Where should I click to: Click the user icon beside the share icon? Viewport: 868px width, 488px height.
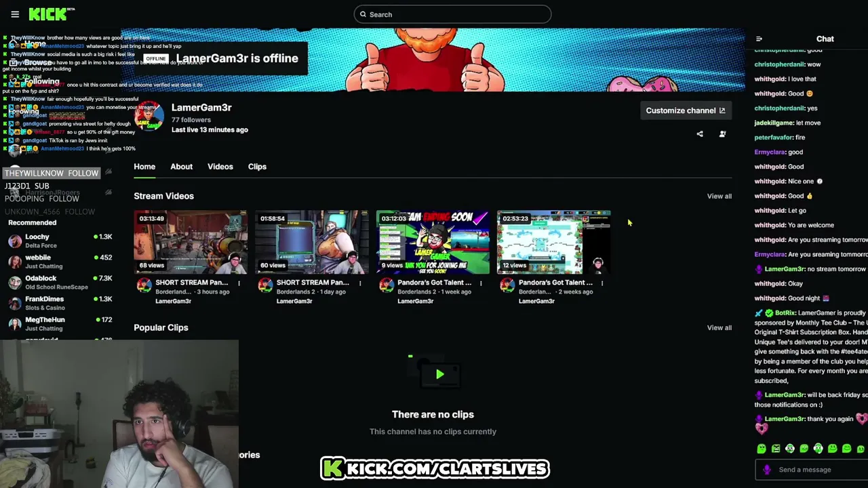(x=722, y=134)
